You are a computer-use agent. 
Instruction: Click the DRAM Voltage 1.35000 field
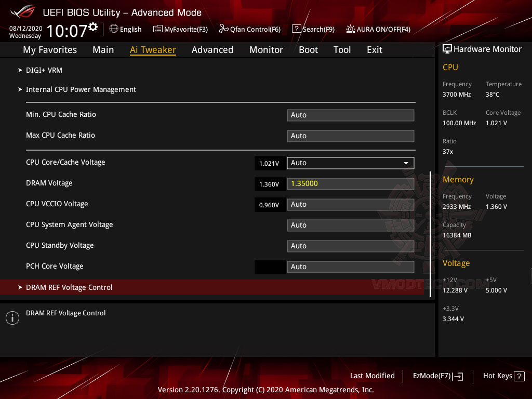point(351,184)
